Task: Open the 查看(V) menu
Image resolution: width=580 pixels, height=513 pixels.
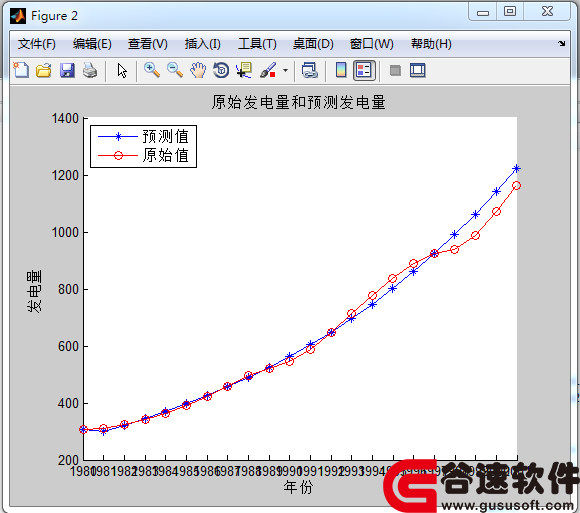Action: tap(148, 44)
